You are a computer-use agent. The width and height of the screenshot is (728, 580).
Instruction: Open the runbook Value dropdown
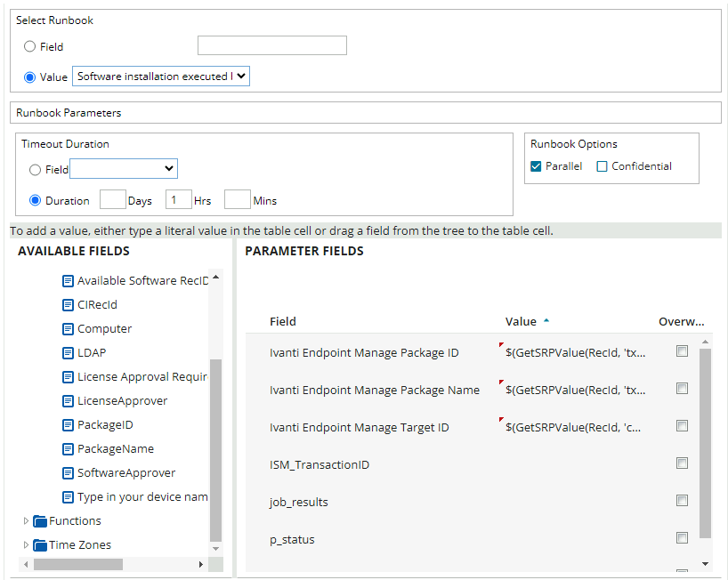click(x=161, y=77)
